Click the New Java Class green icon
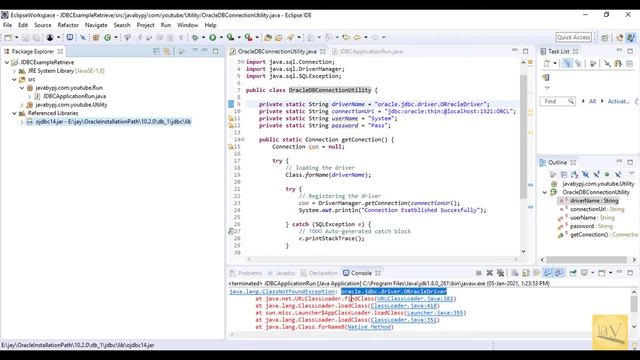Viewport: 640px width, 360px height. click(x=108, y=38)
